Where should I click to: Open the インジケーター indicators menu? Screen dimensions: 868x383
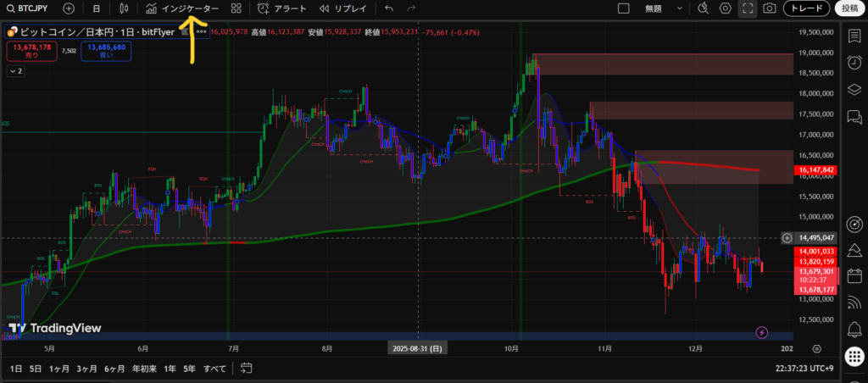[x=181, y=8]
